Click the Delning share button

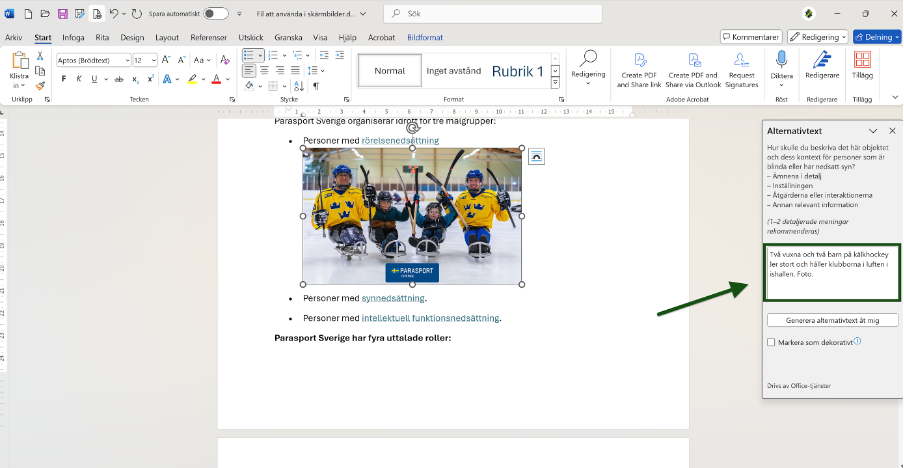[876, 37]
